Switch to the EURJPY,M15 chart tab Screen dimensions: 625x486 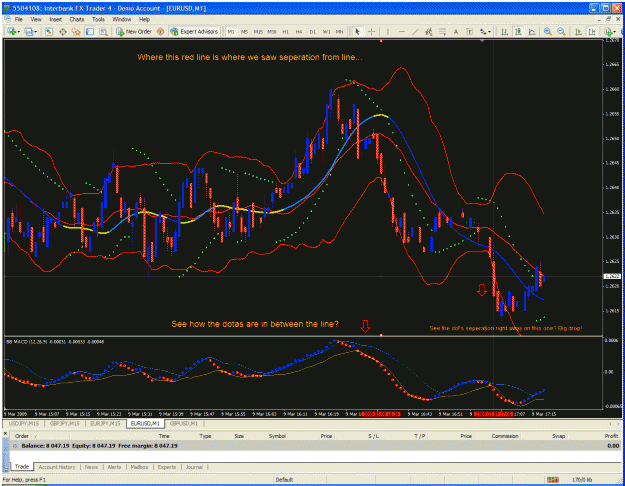[x=105, y=423]
